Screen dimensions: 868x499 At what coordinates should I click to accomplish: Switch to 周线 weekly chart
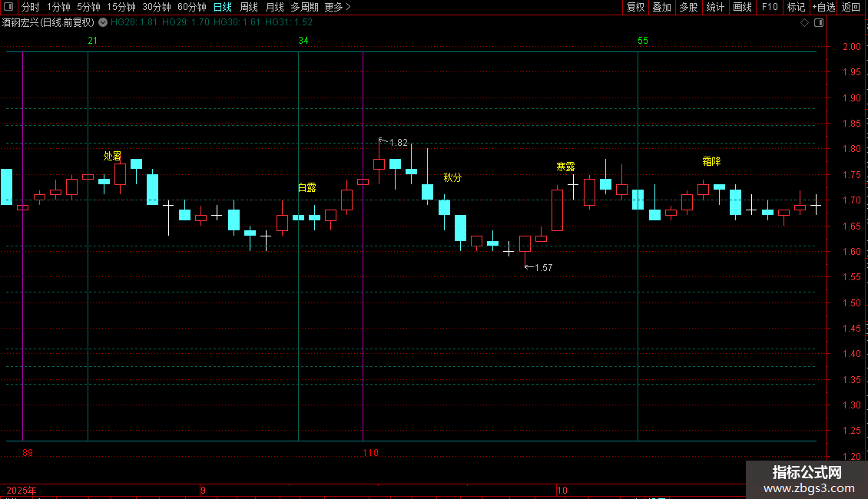(249, 7)
